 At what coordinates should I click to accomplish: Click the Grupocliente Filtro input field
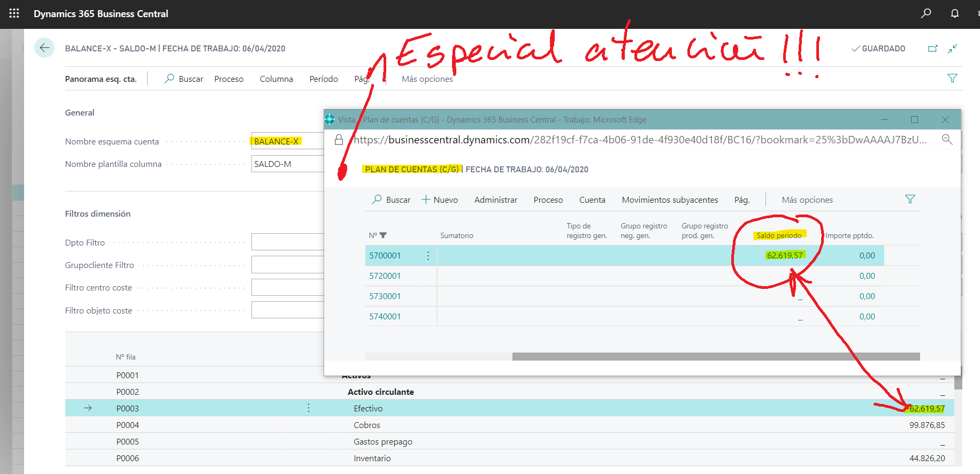click(x=287, y=265)
